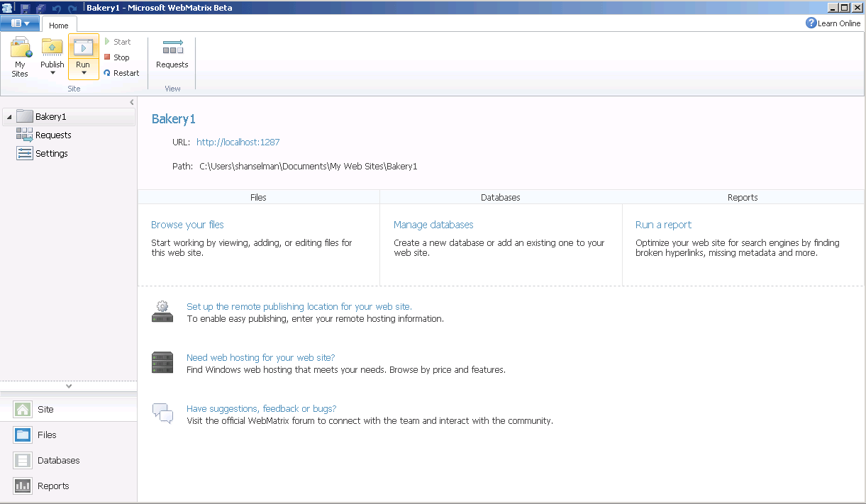Image resolution: width=866 pixels, height=504 pixels.
Task: Click the speech bubbles feedback icon
Action: [x=162, y=413]
